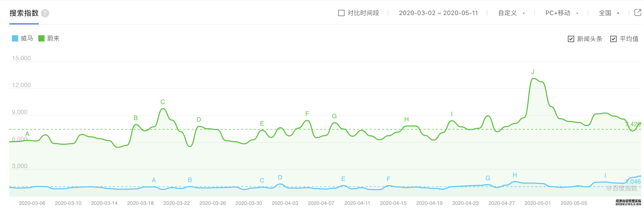Open the 2020-03-02 ~ 2020-05-11 date range picker
644x208 pixels.
pos(438,13)
